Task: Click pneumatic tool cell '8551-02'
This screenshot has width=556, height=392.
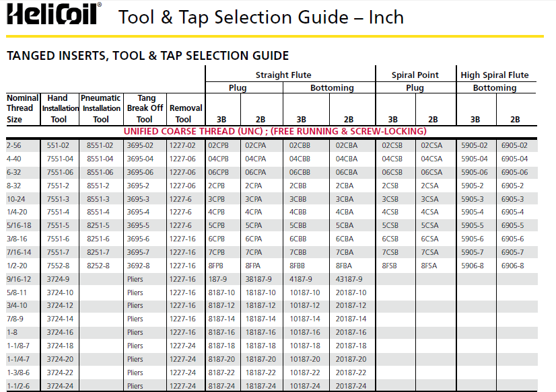Action: click(x=100, y=145)
